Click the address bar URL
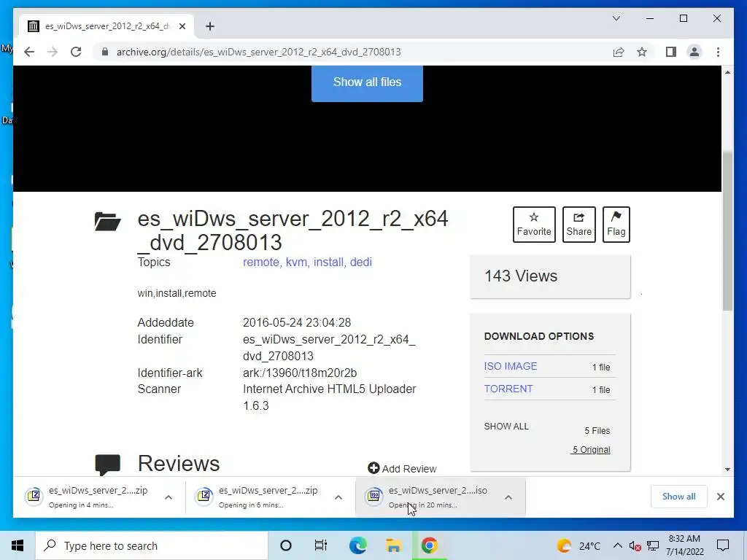Screen dimensions: 747x560 point(259,52)
